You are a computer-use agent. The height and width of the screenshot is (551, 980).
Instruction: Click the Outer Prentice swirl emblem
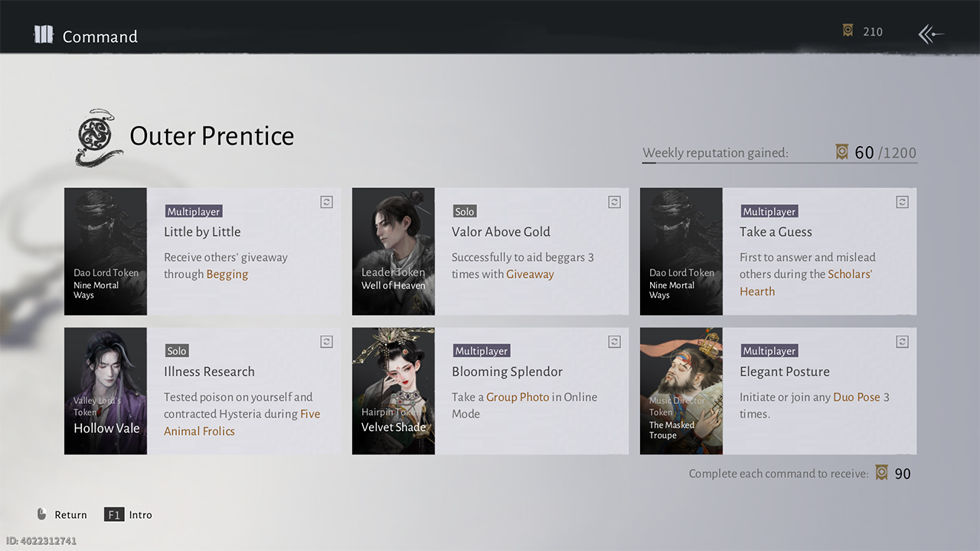tap(99, 137)
